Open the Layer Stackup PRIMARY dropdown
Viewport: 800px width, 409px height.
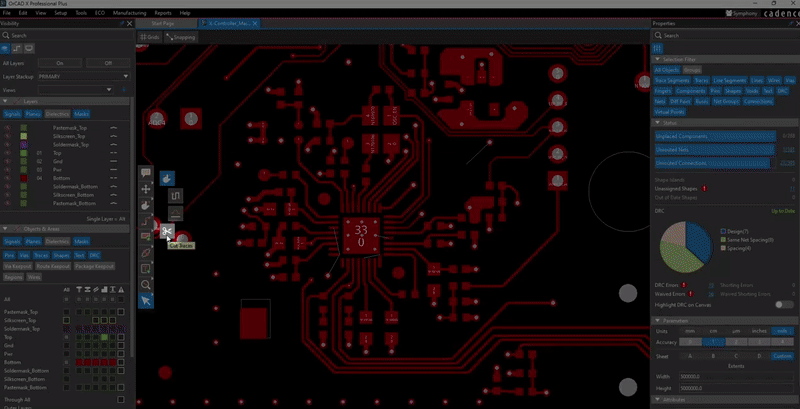click(x=84, y=76)
